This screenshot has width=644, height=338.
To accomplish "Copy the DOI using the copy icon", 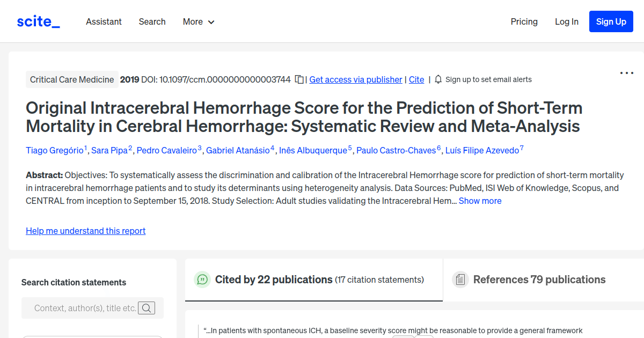I will [299, 79].
